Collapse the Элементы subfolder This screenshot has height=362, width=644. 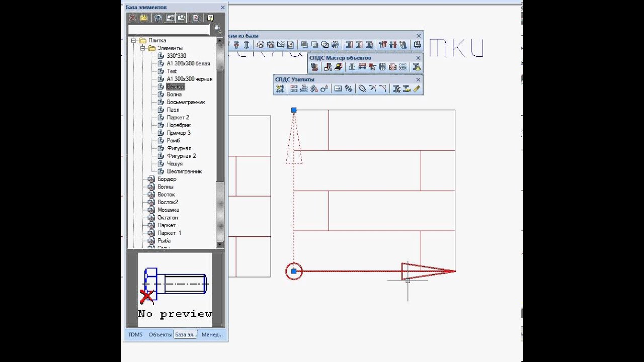(x=142, y=48)
